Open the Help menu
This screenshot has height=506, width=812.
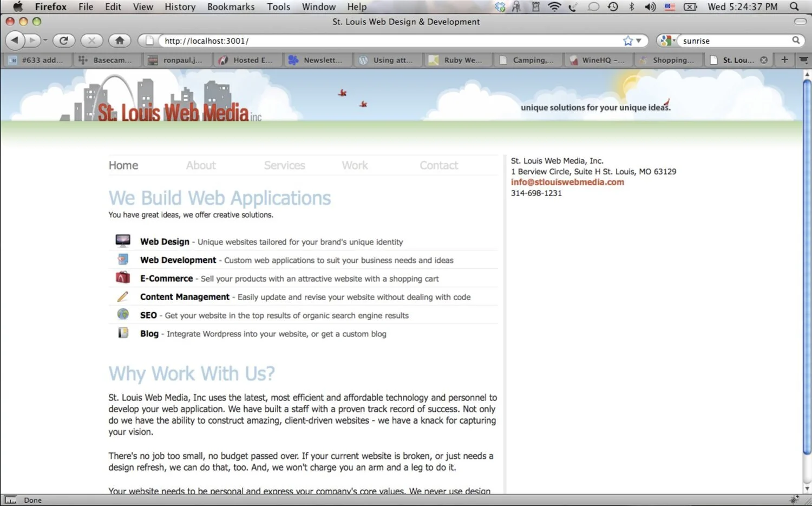357,7
